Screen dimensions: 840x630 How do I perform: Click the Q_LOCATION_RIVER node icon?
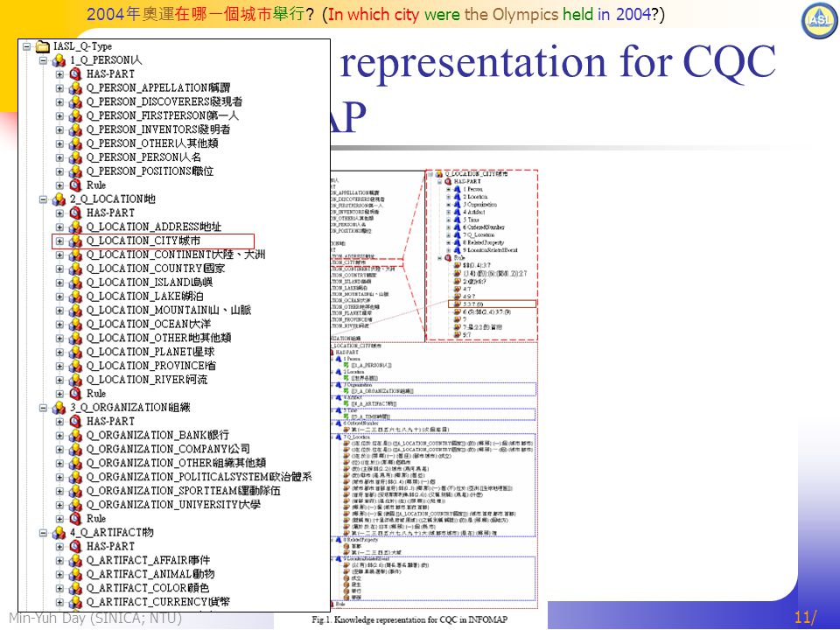click(75, 380)
